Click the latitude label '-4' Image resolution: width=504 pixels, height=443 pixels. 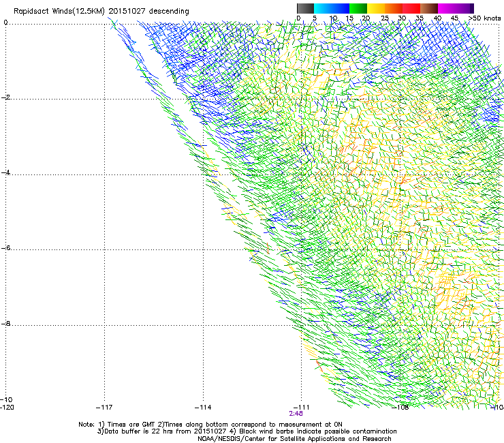(5, 172)
